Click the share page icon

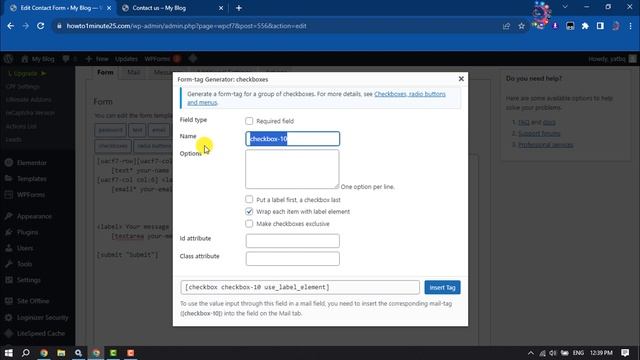click(507, 26)
